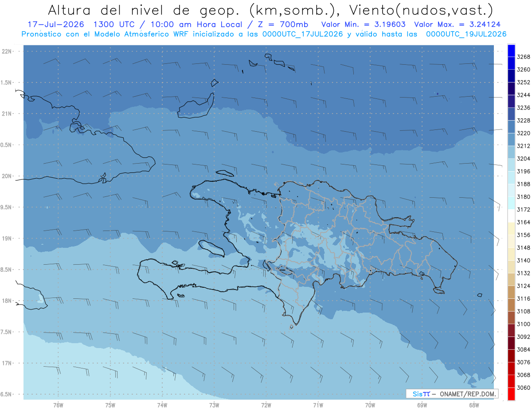Click the '7.5N' latitude axis label
The height and width of the screenshot is (411, 532).
coord(7,332)
